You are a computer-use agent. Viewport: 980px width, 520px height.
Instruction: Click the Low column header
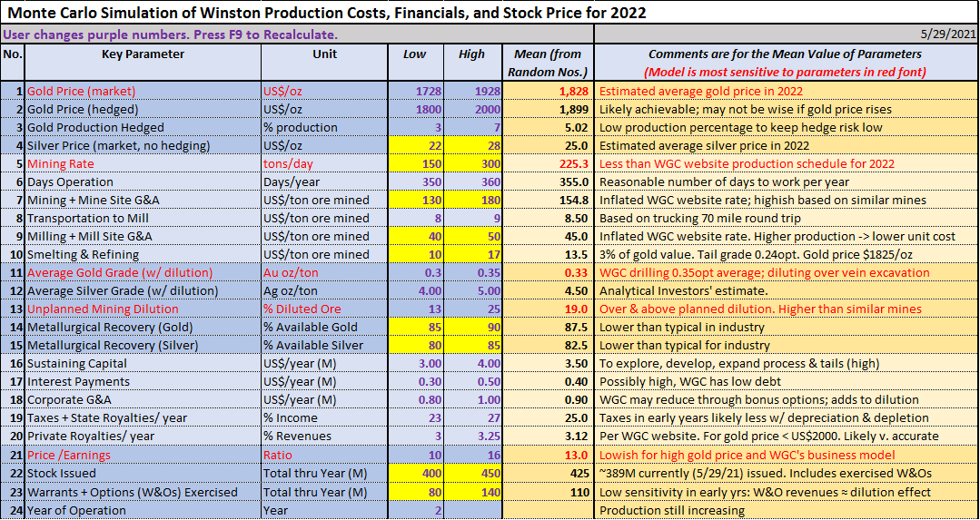pyautogui.click(x=414, y=63)
